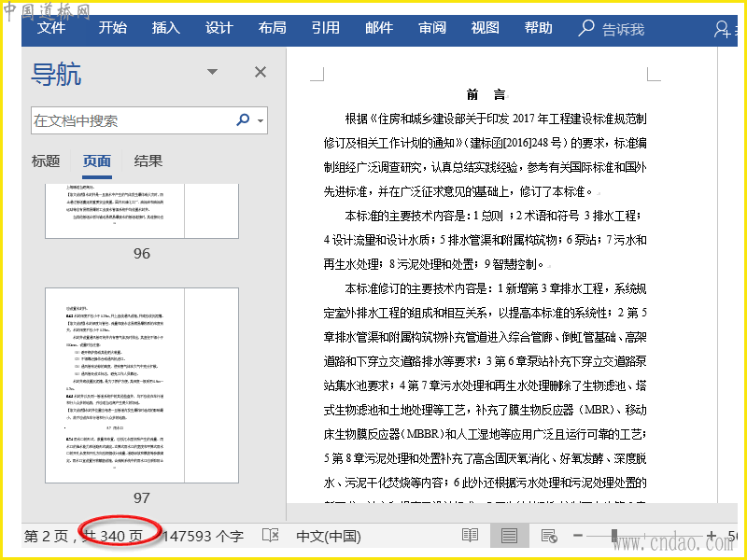Select the 页面 navigation tab
The image size is (747, 560).
97,161
